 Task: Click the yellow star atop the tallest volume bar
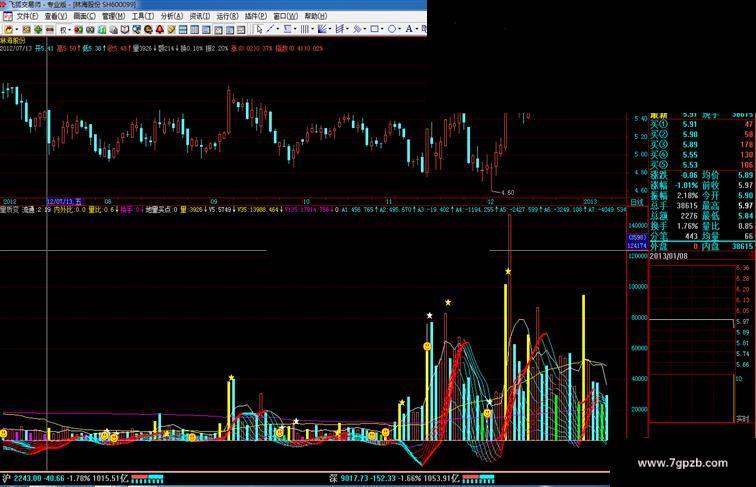tap(508, 271)
